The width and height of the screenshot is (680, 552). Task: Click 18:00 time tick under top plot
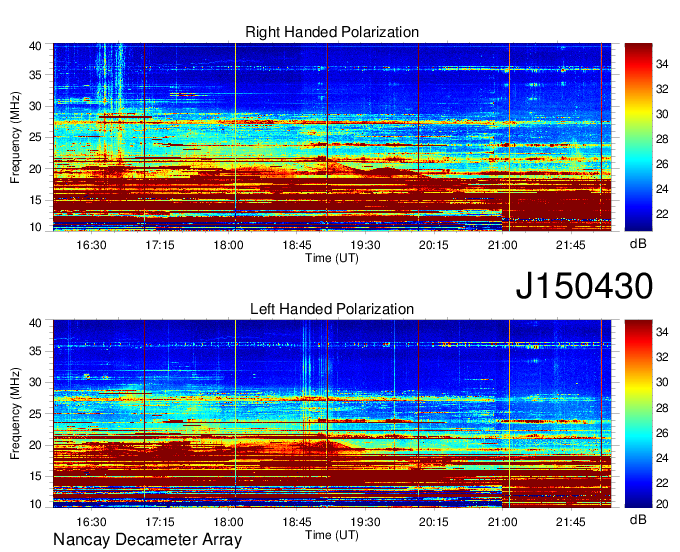click(228, 245)
